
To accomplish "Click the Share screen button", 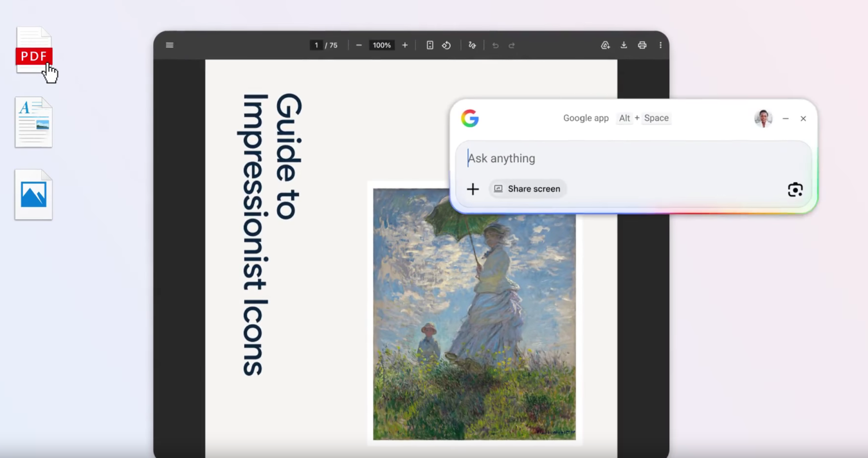I will click(527, 188).
